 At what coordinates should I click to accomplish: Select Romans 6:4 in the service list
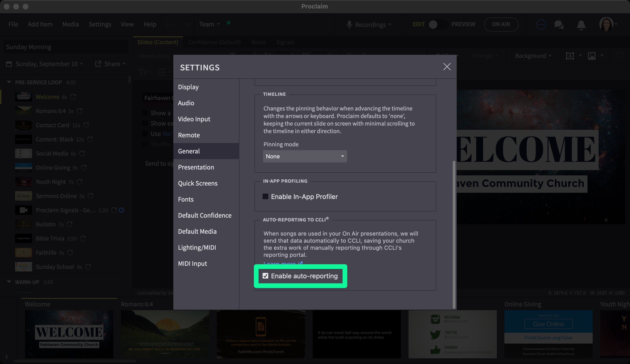[51, 111]
